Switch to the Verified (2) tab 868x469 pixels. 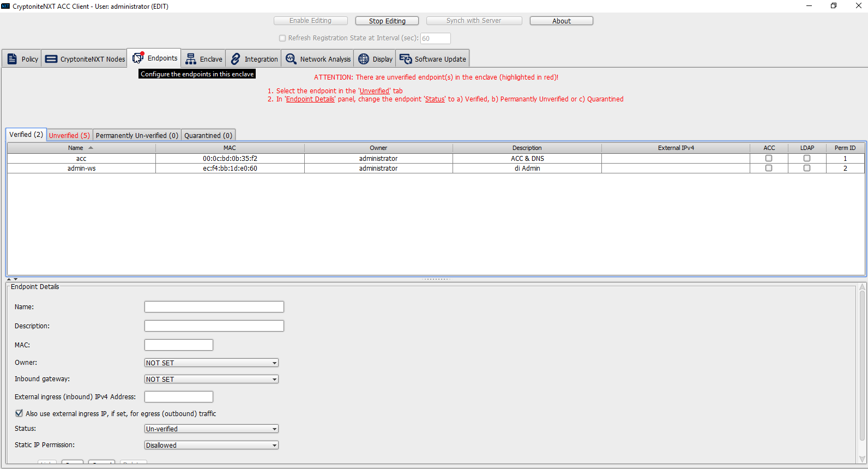26,135
